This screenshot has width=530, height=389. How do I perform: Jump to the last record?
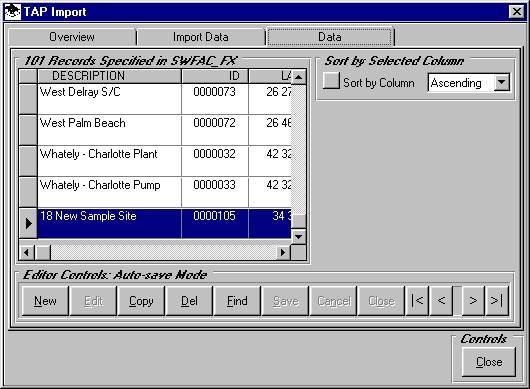coord(497,301)
